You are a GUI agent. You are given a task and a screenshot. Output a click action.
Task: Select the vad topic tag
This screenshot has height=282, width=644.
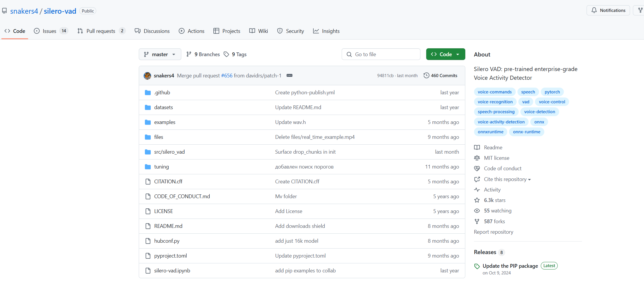[x=526, y=102]
